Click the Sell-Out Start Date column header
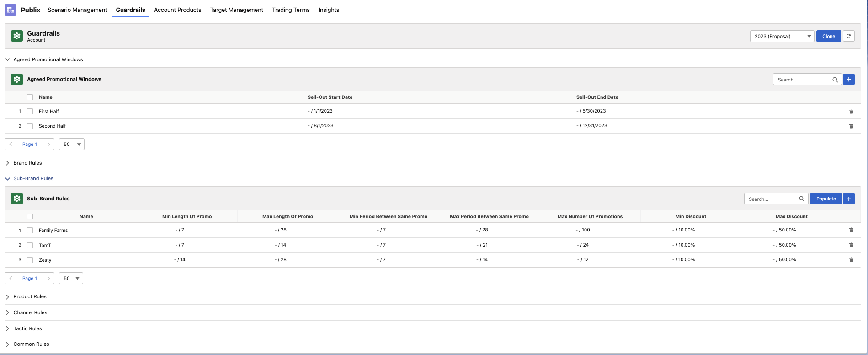 (330, 97)
